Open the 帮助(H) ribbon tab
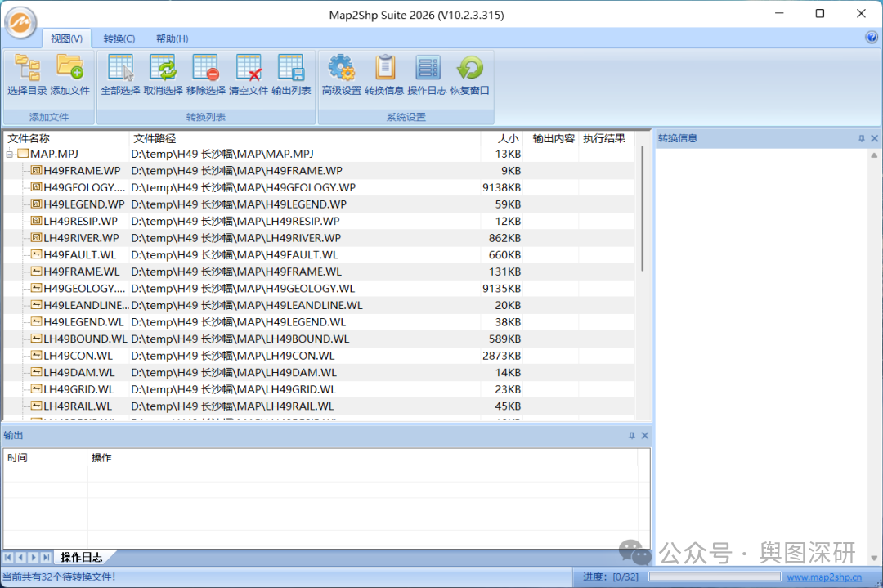This screenshot has height=588, width=883. [172, 38]
